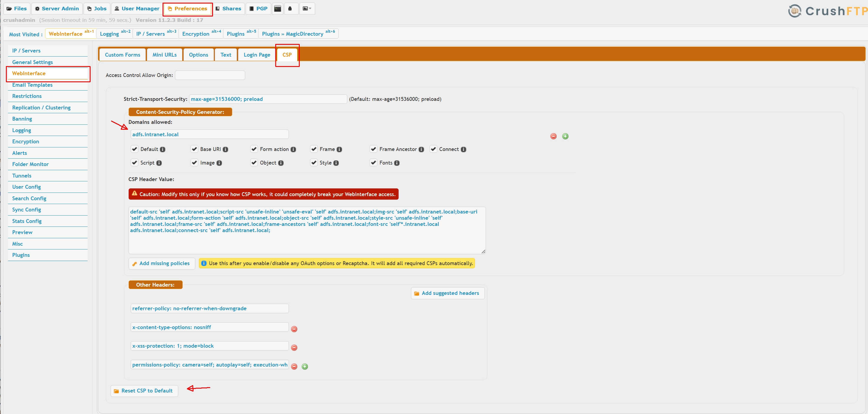Show info for Image policy

[219, 163]
